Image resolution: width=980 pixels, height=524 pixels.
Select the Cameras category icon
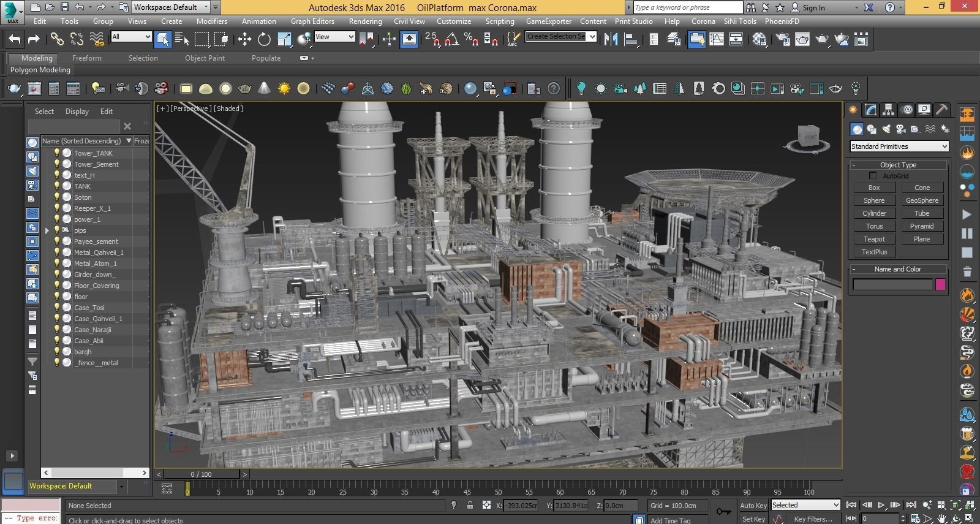pyautogui.click(x=901, y=129)
